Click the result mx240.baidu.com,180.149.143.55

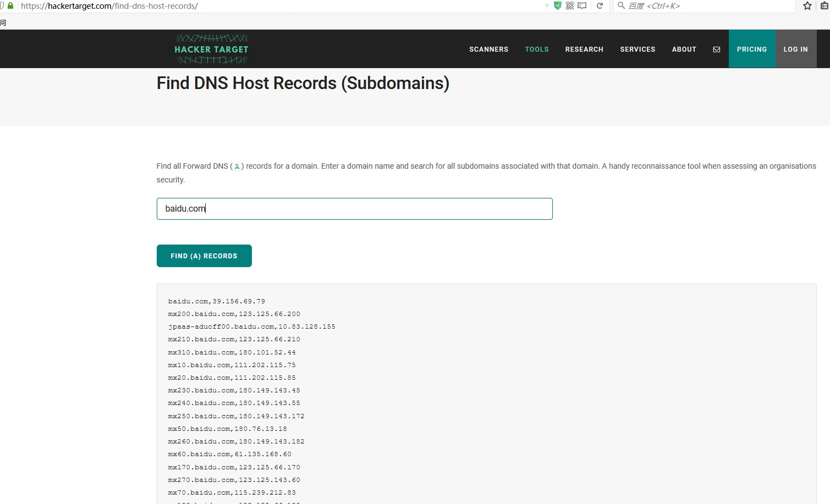[234, 403]
